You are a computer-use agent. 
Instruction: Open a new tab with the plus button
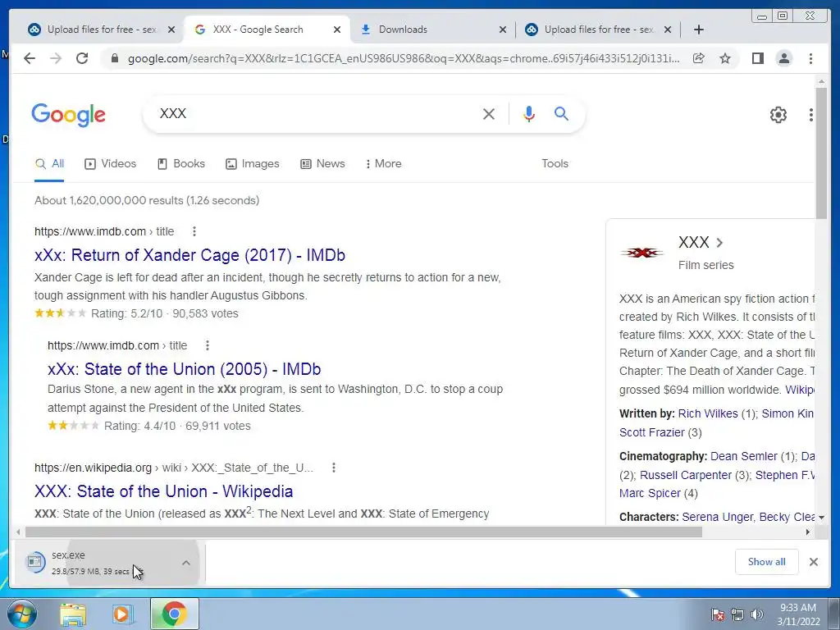(x=699, y=30)
